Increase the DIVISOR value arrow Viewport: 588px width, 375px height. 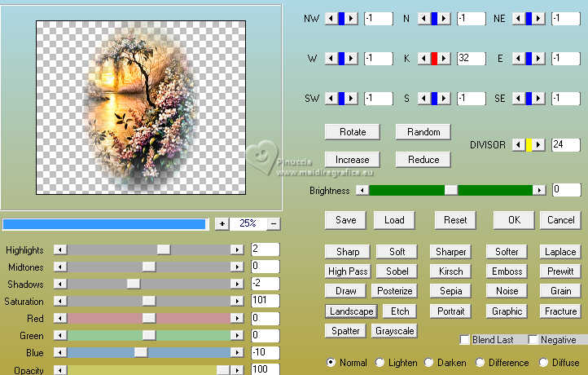pyautogui.click(x=538, y=144)
